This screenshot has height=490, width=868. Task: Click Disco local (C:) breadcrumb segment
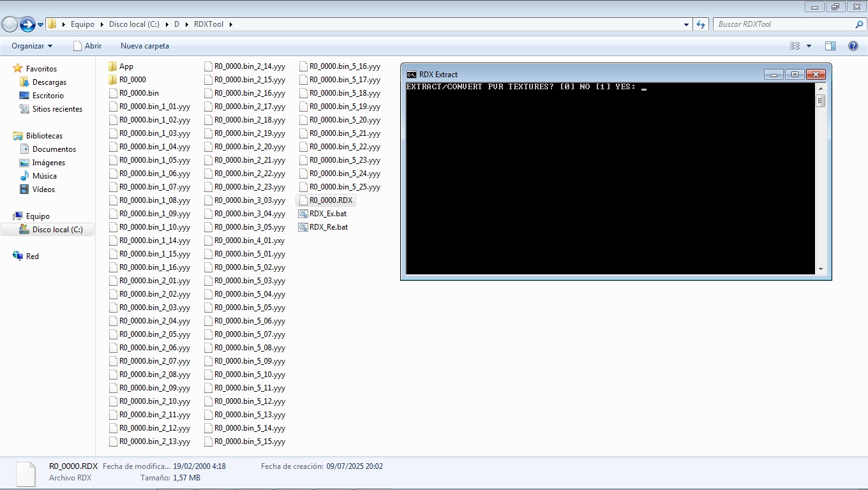[x=134, y=24]
